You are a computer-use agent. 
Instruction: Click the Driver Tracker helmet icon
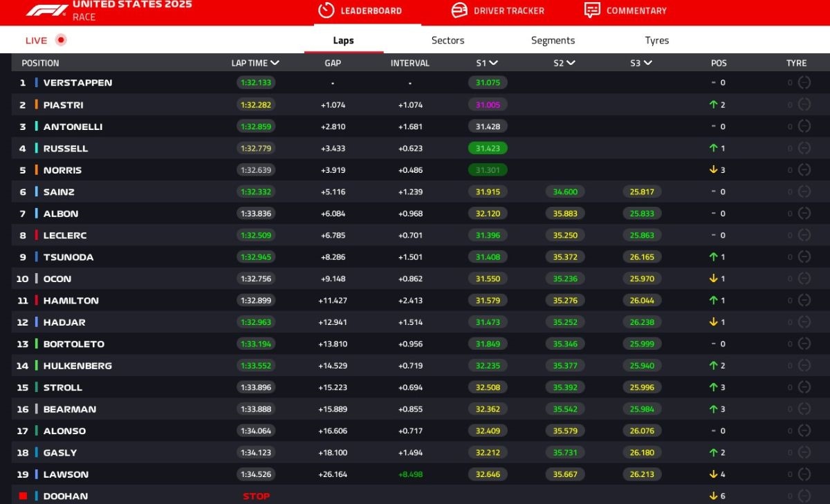pos(459,10)
